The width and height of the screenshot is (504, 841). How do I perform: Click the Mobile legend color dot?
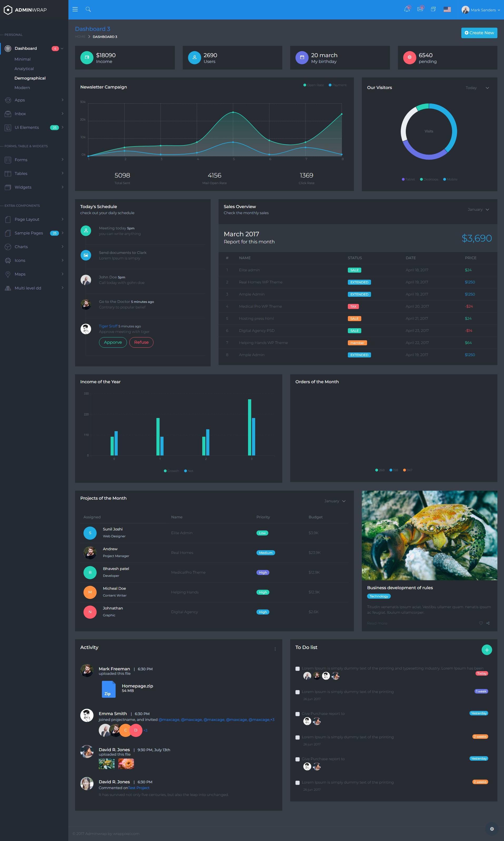tap(444, 179)
